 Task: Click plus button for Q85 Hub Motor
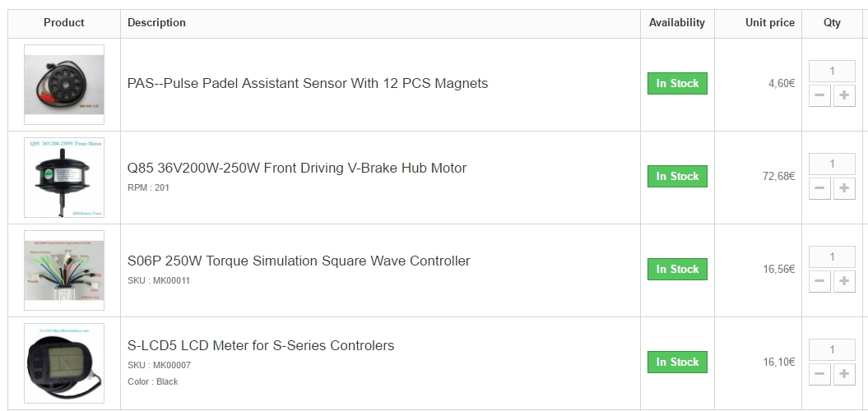point(843,188)
